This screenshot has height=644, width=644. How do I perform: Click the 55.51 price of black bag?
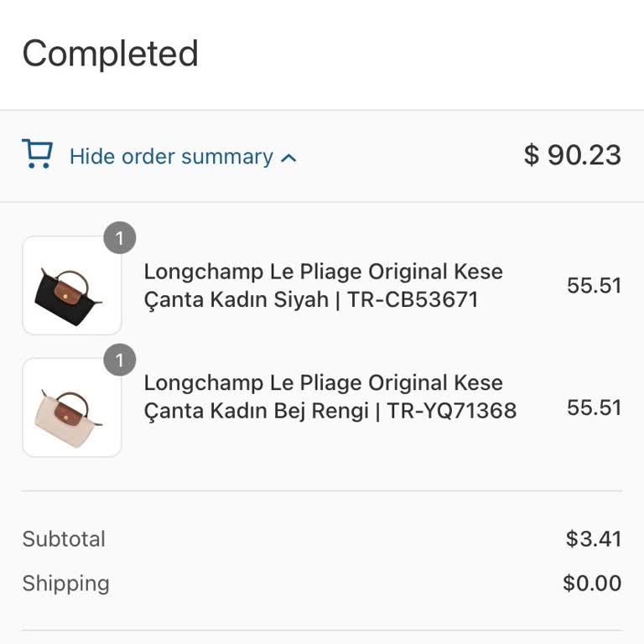(595, 285)
